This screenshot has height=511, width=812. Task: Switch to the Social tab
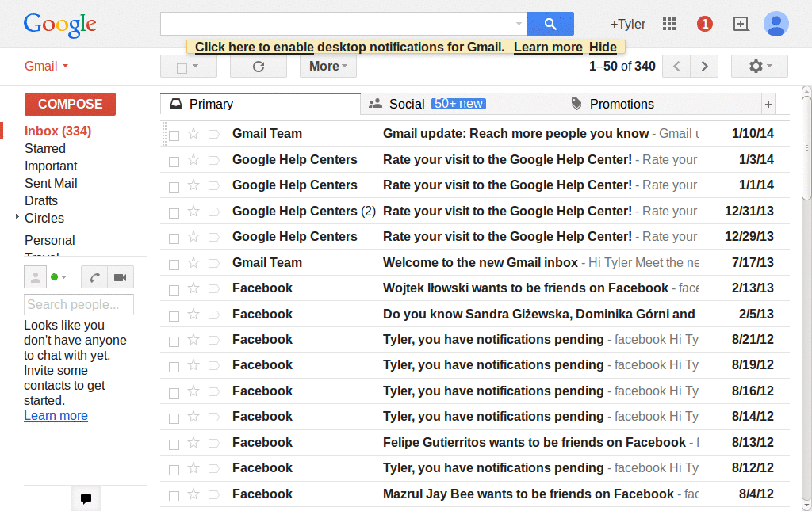tap(461, 104)
